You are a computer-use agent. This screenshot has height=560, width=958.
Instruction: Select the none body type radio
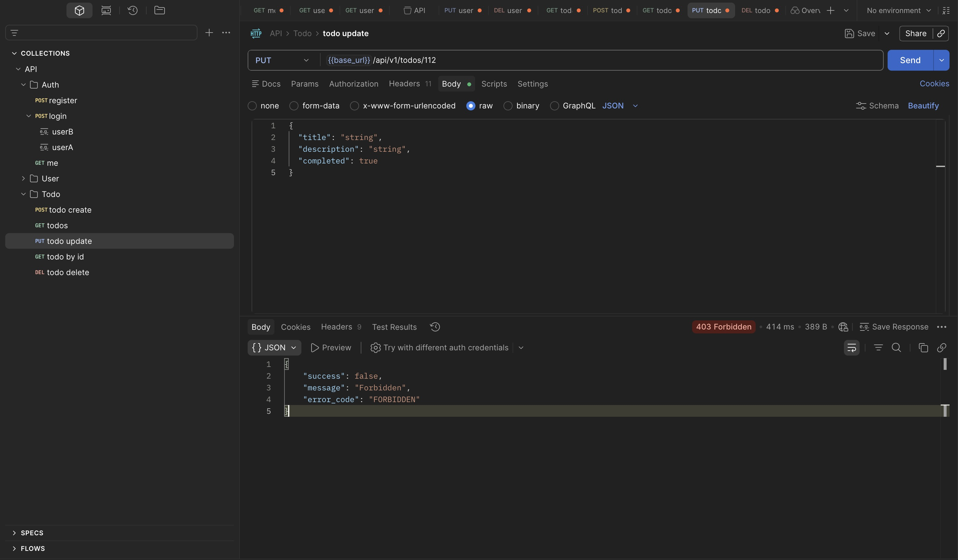pyautogui.click(x=252, y=106)
